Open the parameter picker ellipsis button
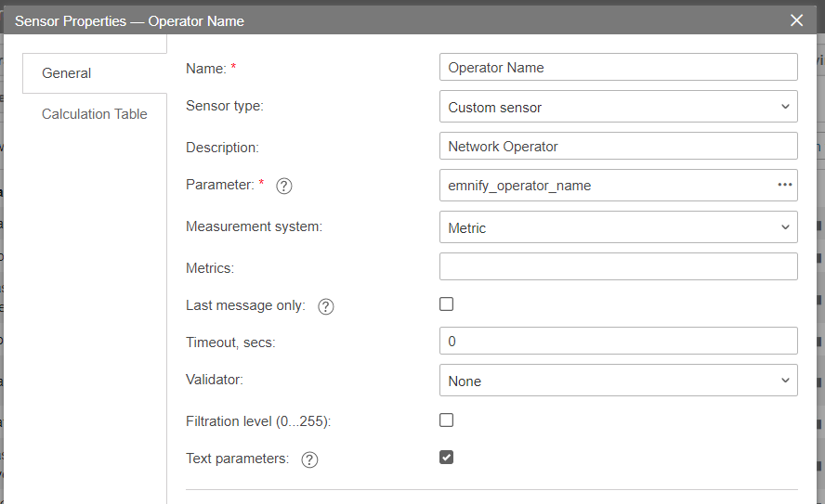This screenshot has height=504, width=825. point(785,185)
